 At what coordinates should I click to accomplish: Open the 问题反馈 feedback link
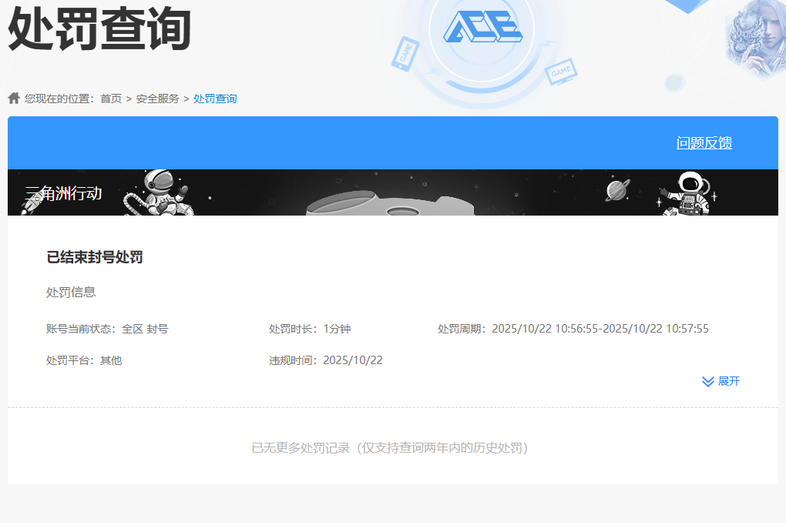point(704,142)
